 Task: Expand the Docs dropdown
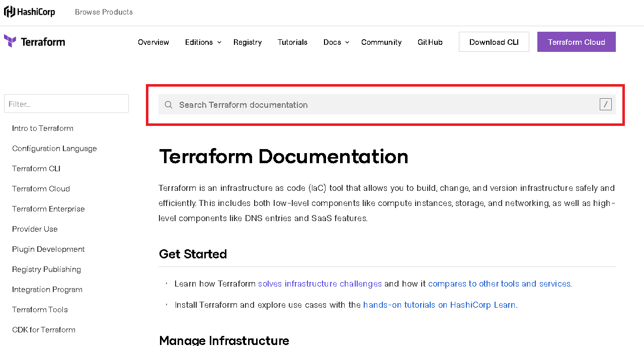tap(336, 42)
